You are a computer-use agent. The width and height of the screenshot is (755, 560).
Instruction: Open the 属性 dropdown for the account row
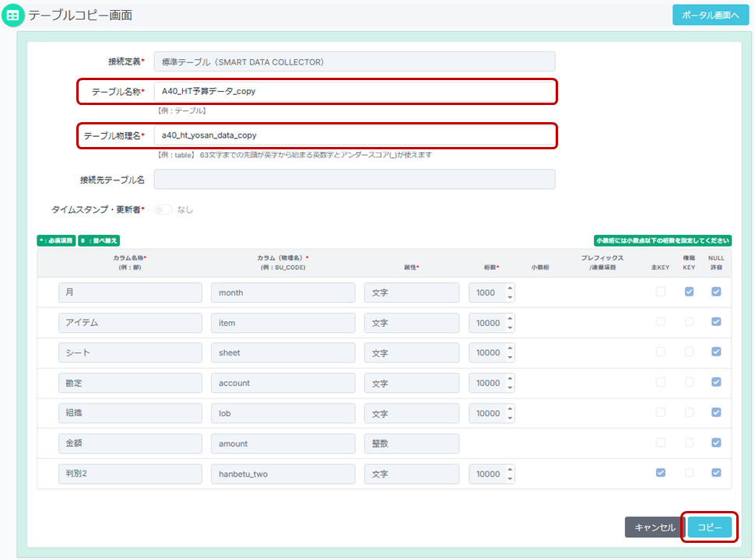[411, 383]
